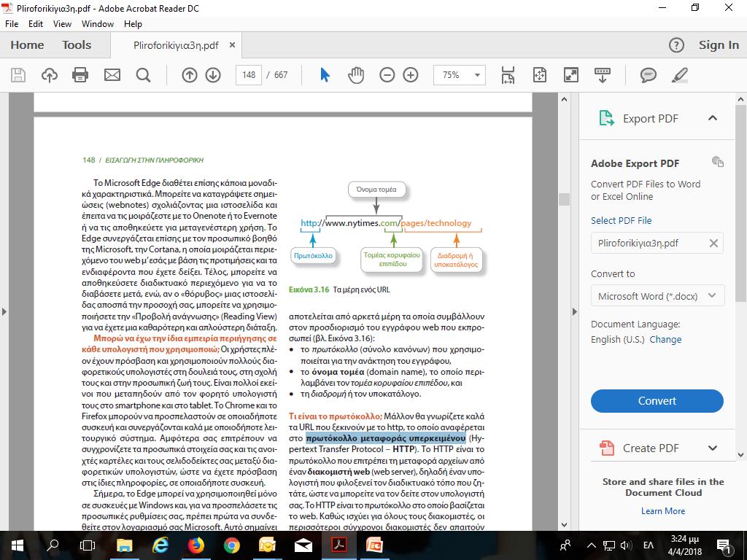
Task: Click the Select PDF File link
Action: [622, 220]
